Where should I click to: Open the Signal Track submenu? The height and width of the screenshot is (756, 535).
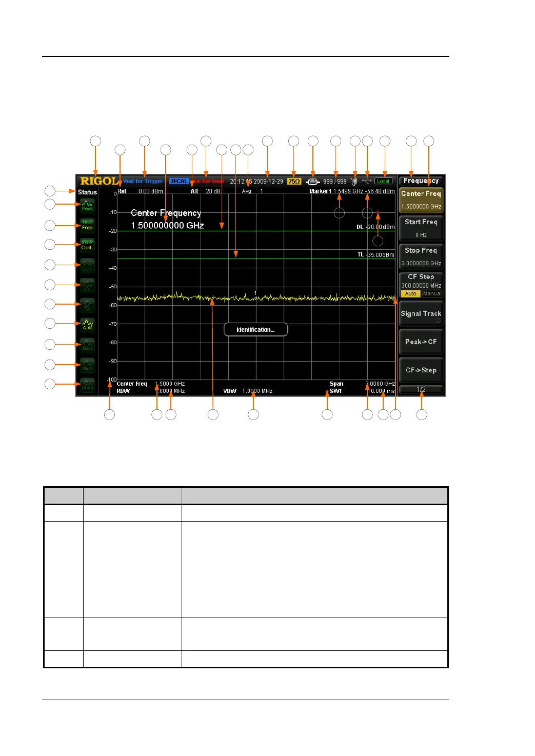click(421, 314)
